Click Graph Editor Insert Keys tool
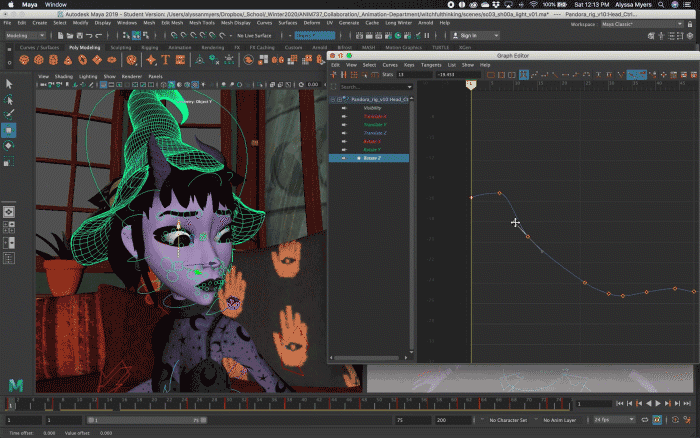 [x=344, y=75]
